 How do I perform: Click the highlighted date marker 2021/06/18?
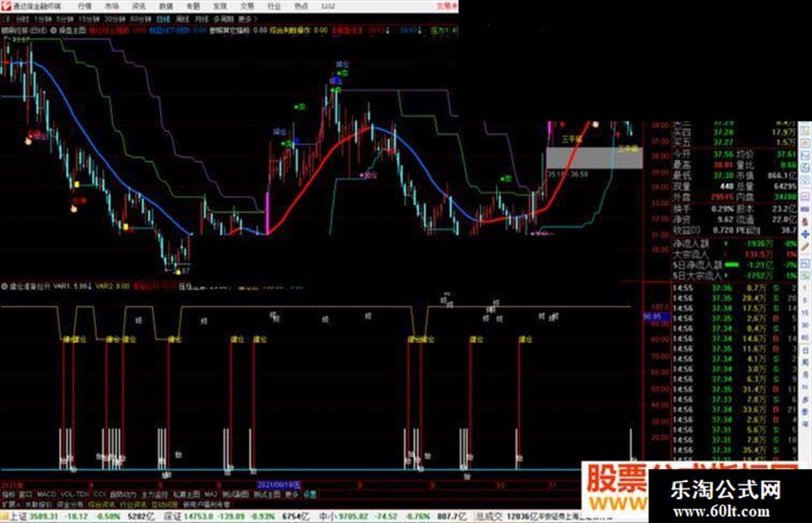coord(279,485)
